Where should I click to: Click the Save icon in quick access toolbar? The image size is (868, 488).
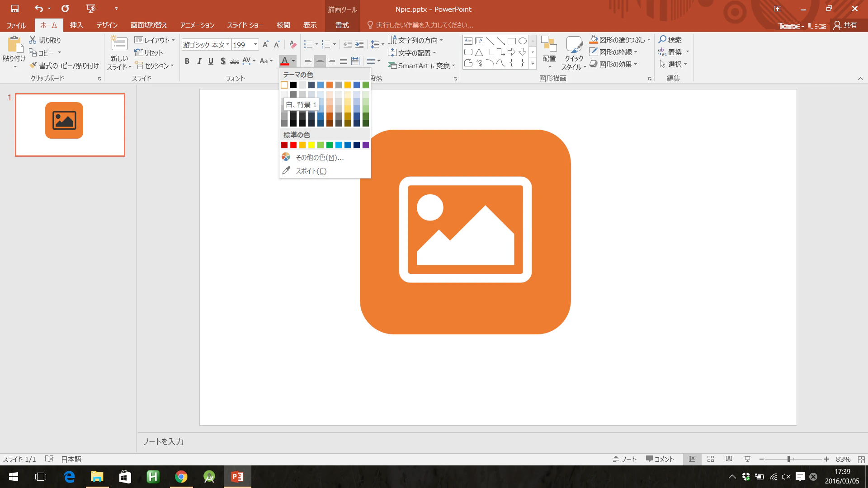(x=15, y=9)
